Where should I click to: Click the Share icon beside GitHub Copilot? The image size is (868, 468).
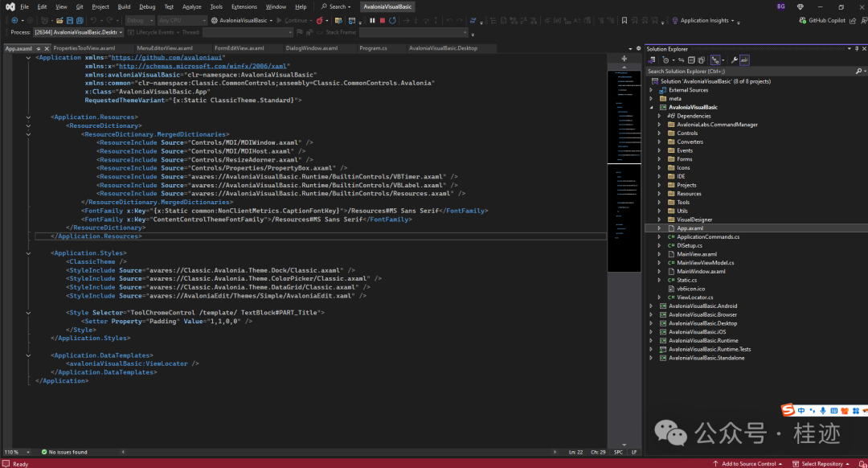pos(853,20)
